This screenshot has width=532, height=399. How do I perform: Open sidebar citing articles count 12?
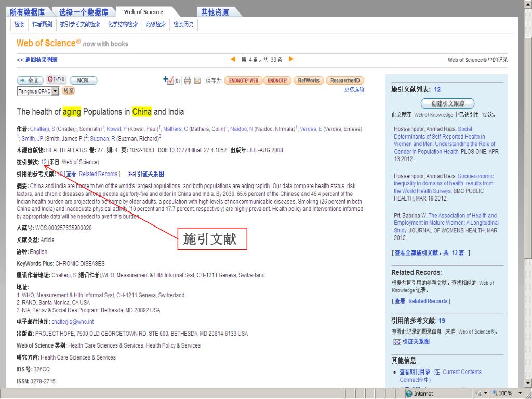tap(437, 89)
